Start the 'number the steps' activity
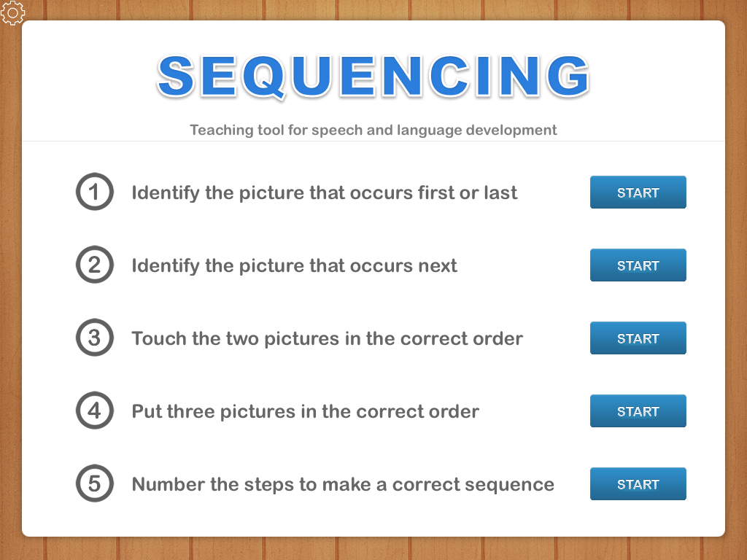 638,484
